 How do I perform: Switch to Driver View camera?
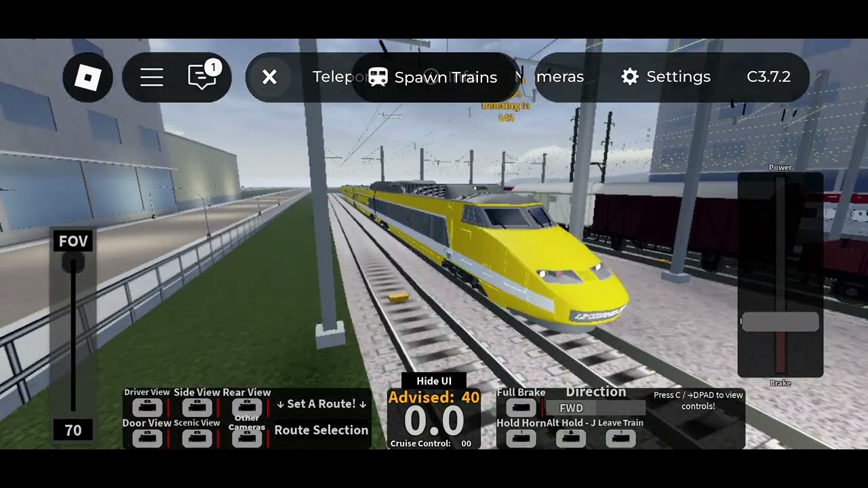click(147, 407)
